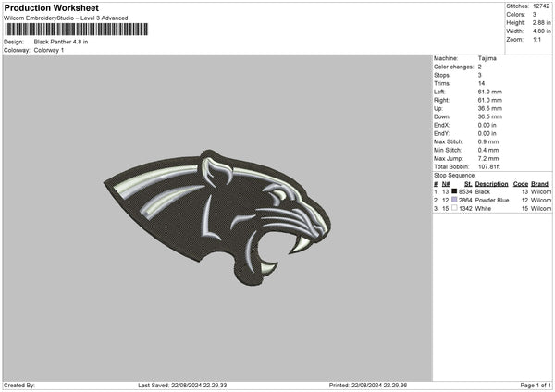The height and width of the screenshot is (392, 555).
Task: Click the Down value 36.5 mm
Action: click(x=490, y=116)
